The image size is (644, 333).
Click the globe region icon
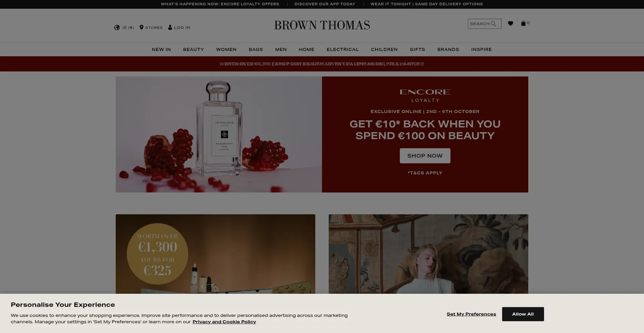[117, 27]
